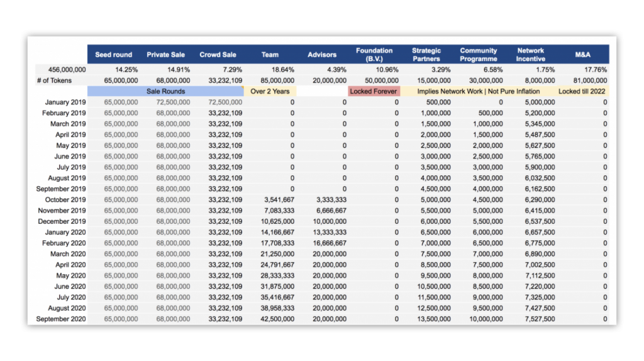The image size is (644, 361).
Task: Click the team value 3,541,667
Action: [279, 199]
